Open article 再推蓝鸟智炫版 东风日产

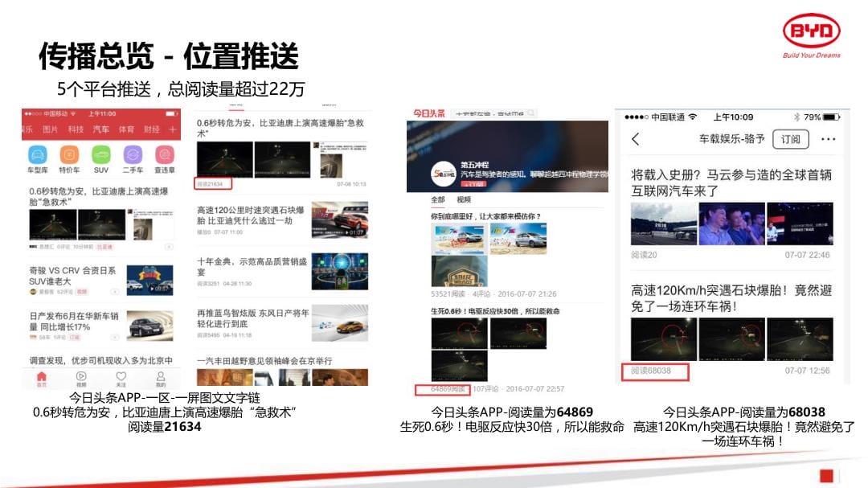(x=253, y=318)
